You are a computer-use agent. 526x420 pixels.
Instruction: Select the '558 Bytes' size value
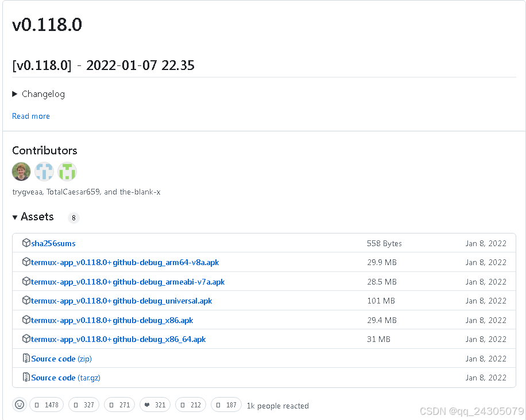[x=384, y=243]
